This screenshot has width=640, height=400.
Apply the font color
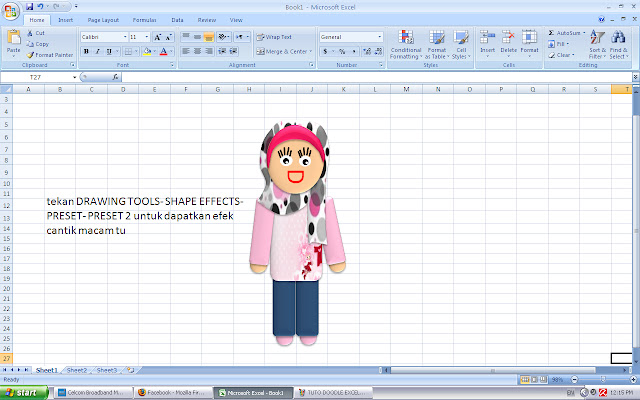tap(163, 51)
